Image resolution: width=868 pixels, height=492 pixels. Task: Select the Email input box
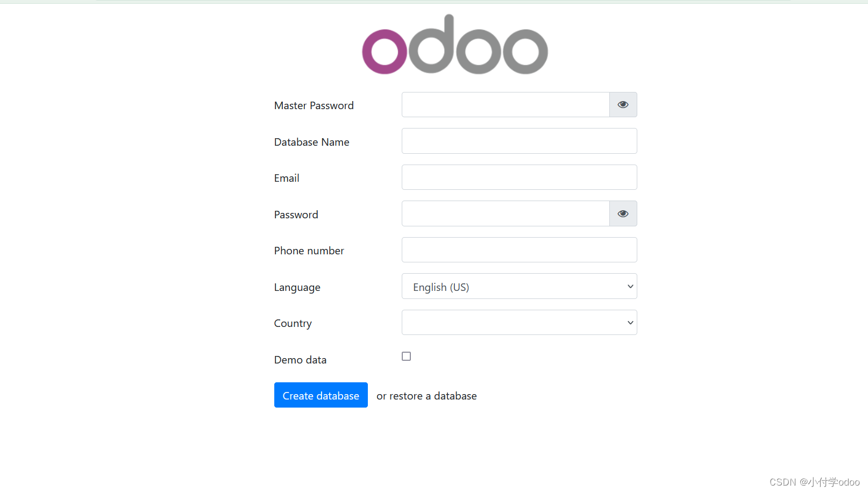(518, 177)
